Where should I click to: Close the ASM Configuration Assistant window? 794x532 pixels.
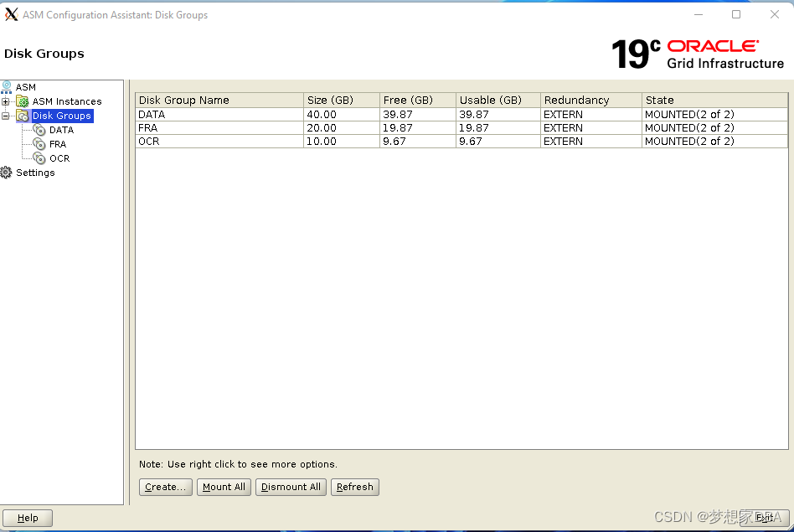[774, 15]
